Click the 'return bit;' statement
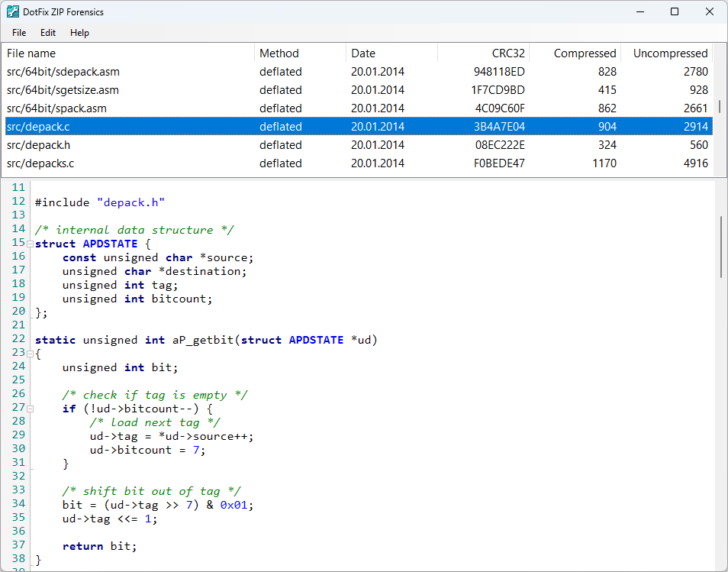The width and height of the screenshot is (728, 572). click(x=100, y=547)
